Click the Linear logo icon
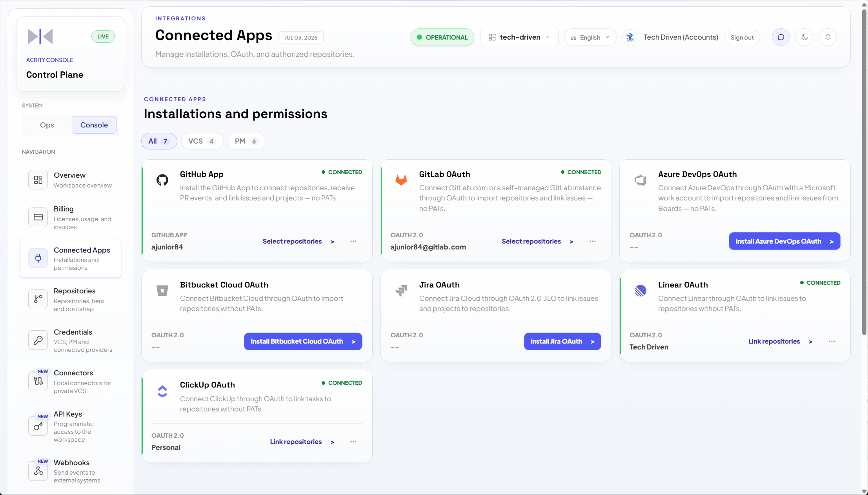The width and height of the screenshot is (868, 495). tap(641, 291)
